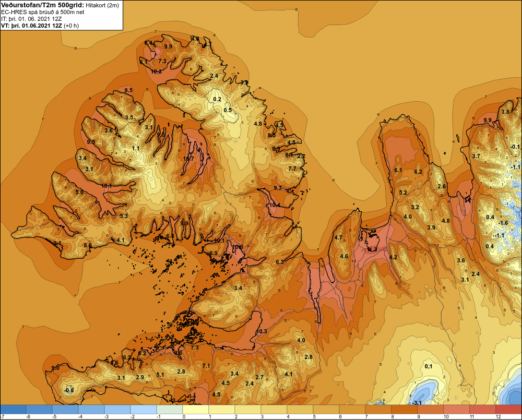Click legend swatch between -2 and -1

point(144,410)
